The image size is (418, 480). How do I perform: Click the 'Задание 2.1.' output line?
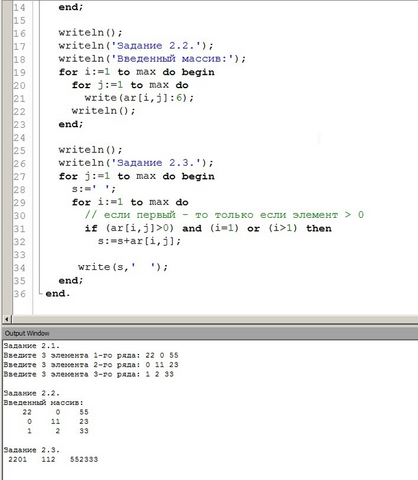(32, 346)
